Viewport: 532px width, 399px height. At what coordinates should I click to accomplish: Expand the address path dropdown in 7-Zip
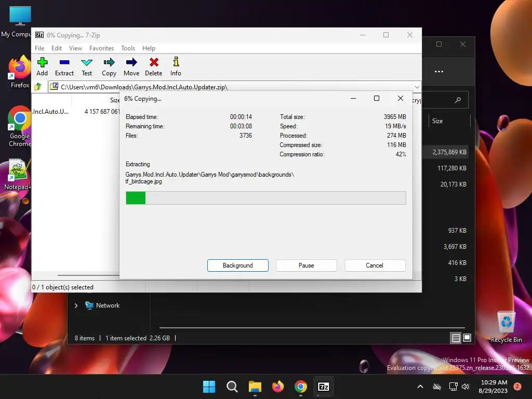(417, 87)
